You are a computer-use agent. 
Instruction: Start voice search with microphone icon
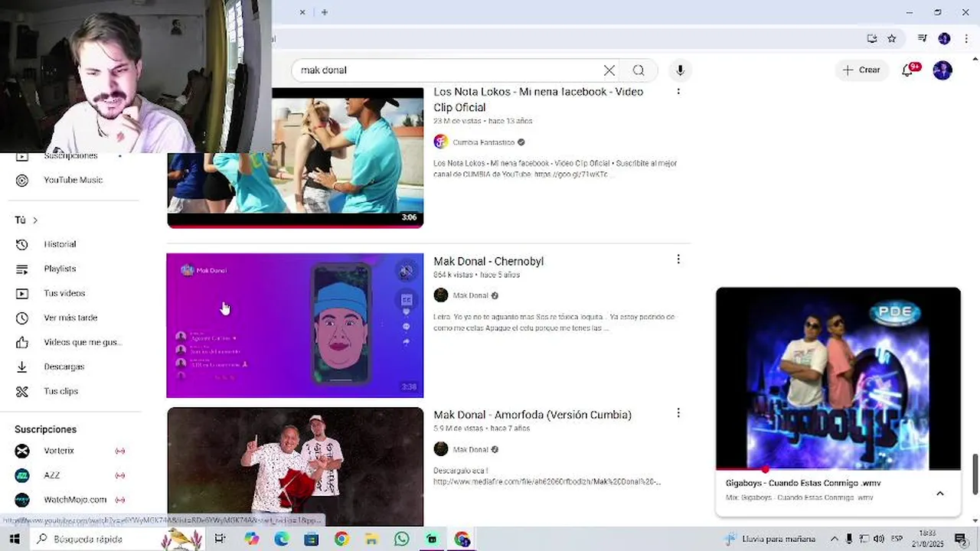click(x=680, y=70)
